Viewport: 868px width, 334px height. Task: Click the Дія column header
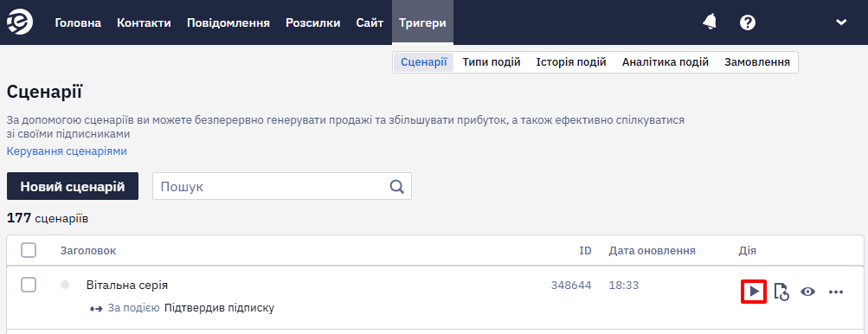pyautogui.click(x=748, y=251)
